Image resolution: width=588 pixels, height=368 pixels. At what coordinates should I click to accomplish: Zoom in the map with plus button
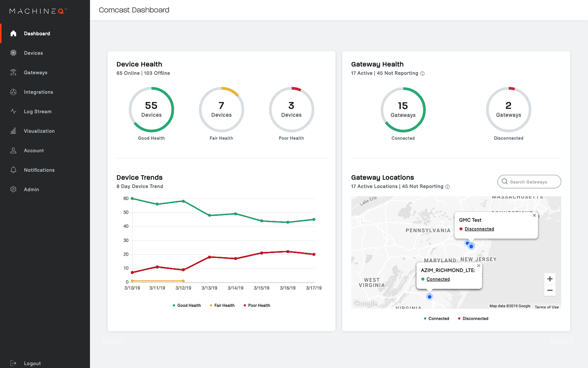(x=550, y=279)
